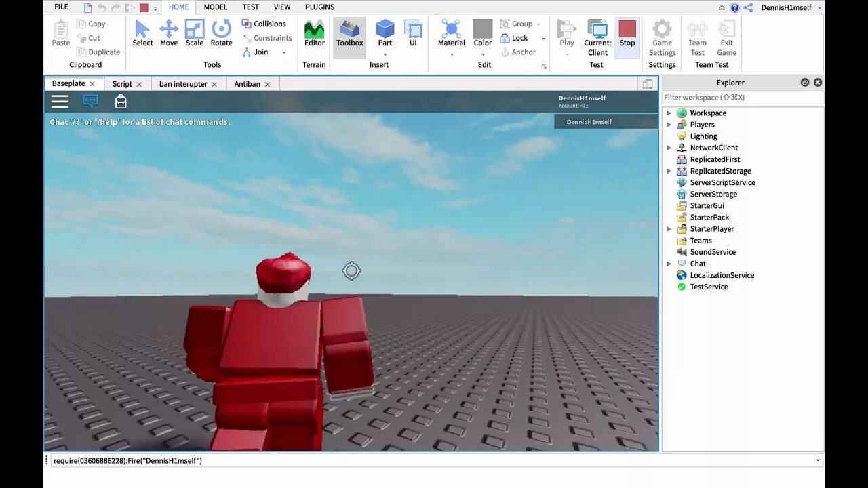Select ServerScriptService in Explorer
Image resolution: width=868 pixels, height=488 pixels.
point(722,182)
